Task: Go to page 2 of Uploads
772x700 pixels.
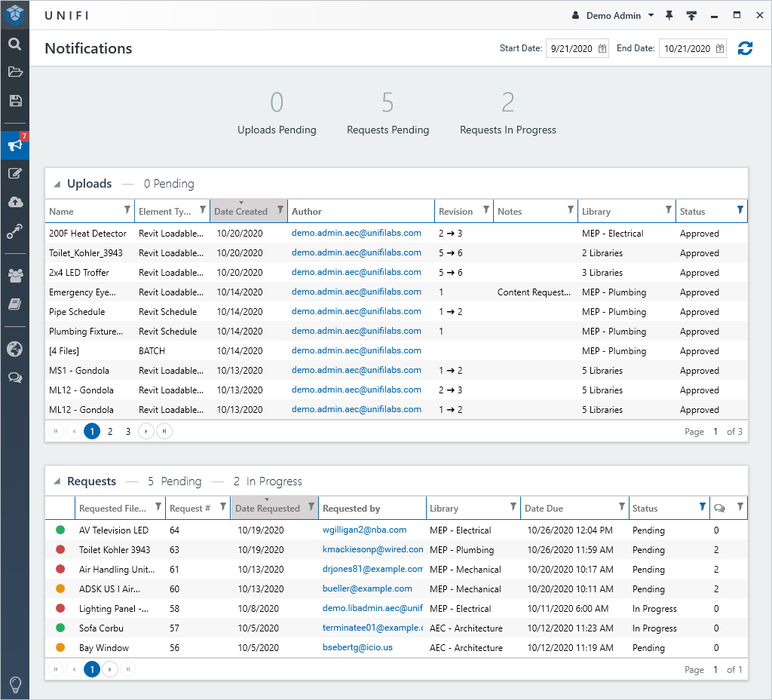Action: 110,431
